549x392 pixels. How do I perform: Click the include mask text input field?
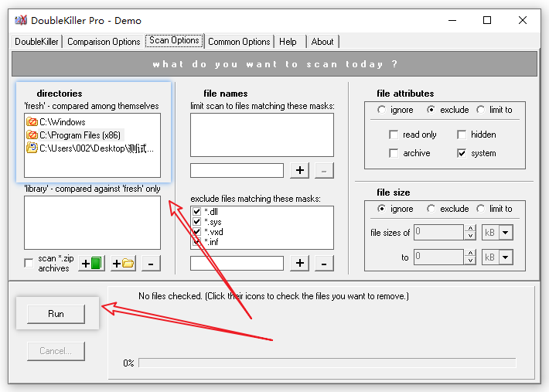(237, 170)
